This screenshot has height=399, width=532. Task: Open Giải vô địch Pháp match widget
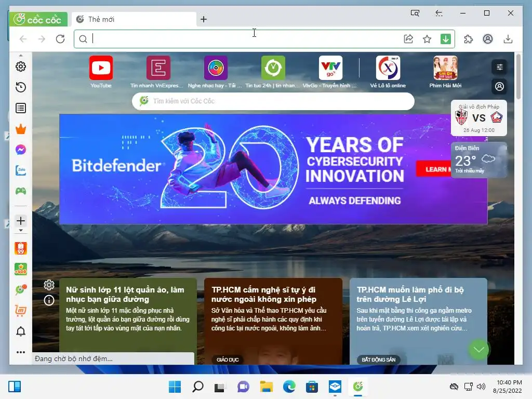tap(478, 118)
